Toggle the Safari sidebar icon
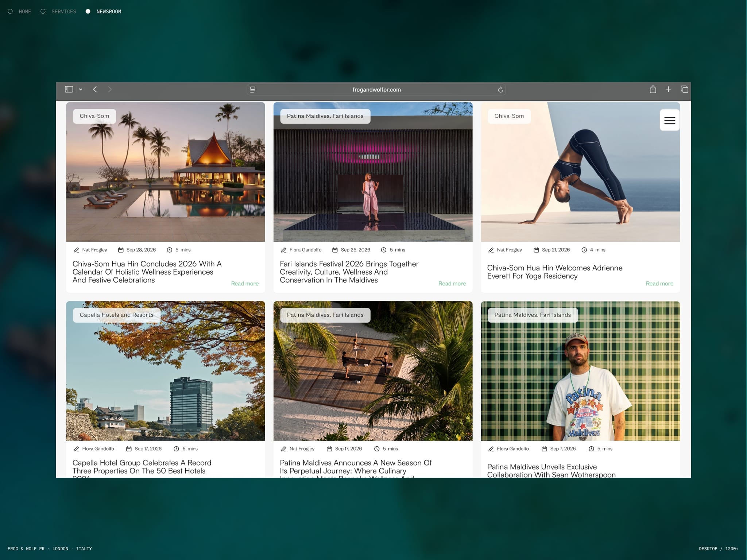The image size is (747, 560). pyautogui.click(x=69, y=89)
